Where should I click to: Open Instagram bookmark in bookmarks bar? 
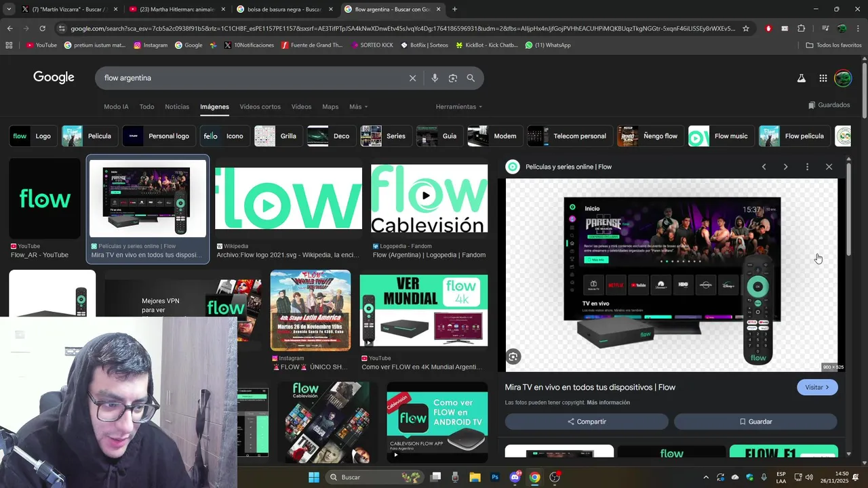pos(151,45)
